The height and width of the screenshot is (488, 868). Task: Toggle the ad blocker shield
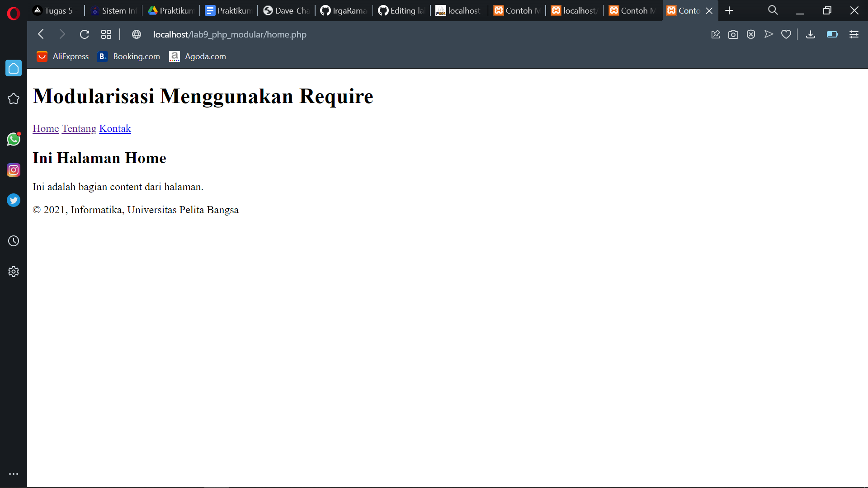(751, 34)
